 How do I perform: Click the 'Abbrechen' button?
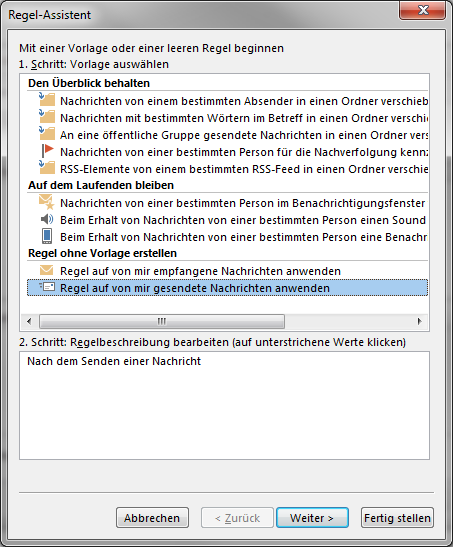[x=152, y=518]
